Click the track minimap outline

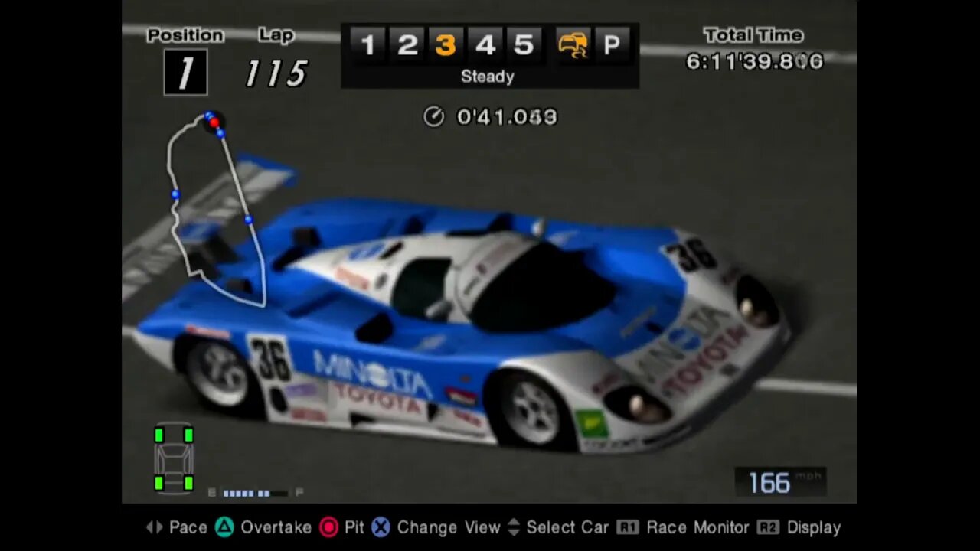click(x=217, y=210)
